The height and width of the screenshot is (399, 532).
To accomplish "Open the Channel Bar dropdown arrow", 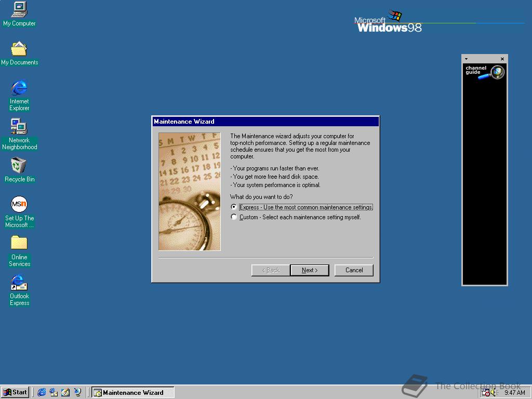I will pos(466,59).
